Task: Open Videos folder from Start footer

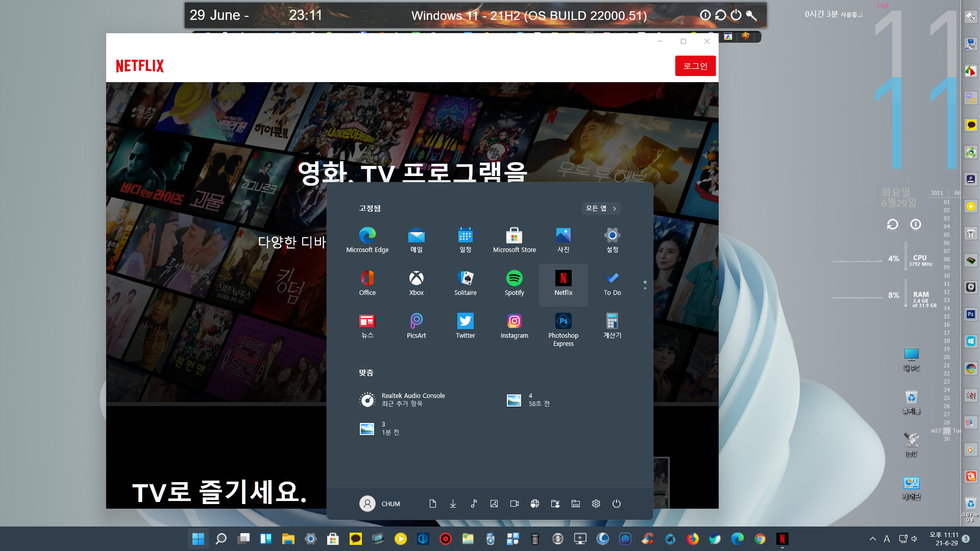Action: pyautogui.click(x=514, y=504)
